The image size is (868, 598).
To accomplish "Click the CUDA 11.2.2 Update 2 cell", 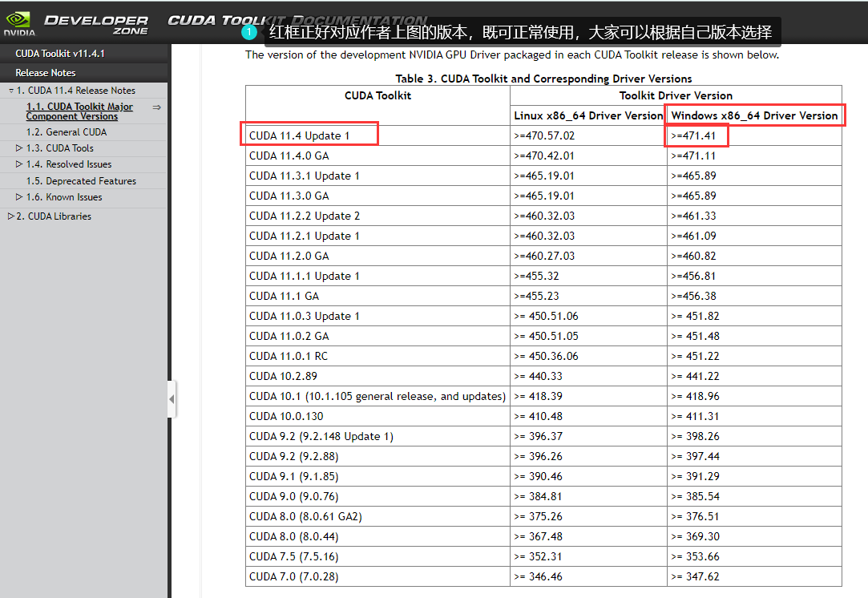I will [377, 216].
